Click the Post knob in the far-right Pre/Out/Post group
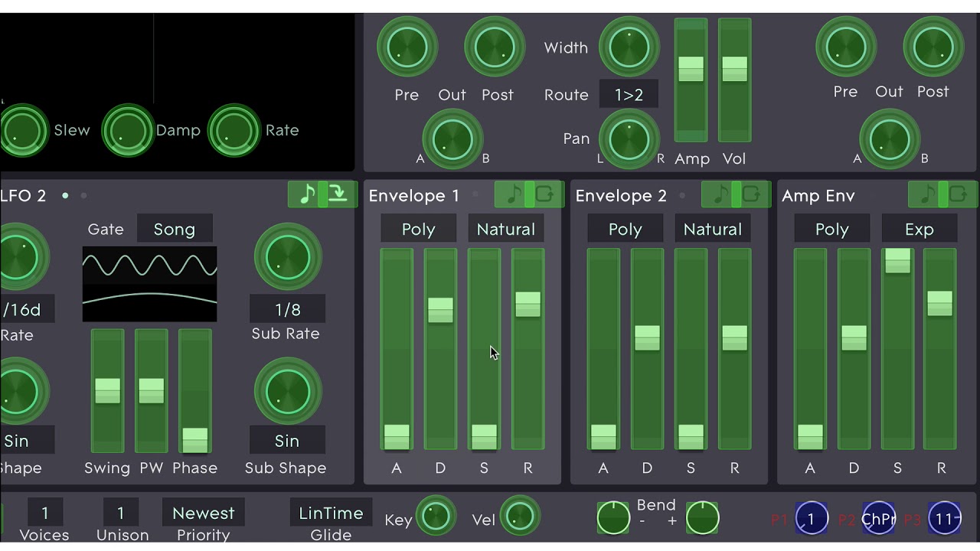The image size is (980, 551). pos(933,46)
